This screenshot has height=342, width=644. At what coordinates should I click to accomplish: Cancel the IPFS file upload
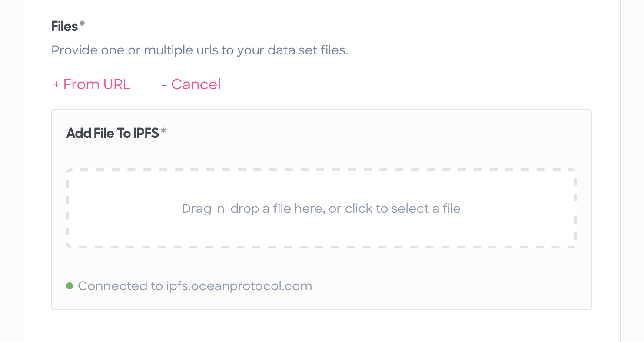[x=191, y=84]
